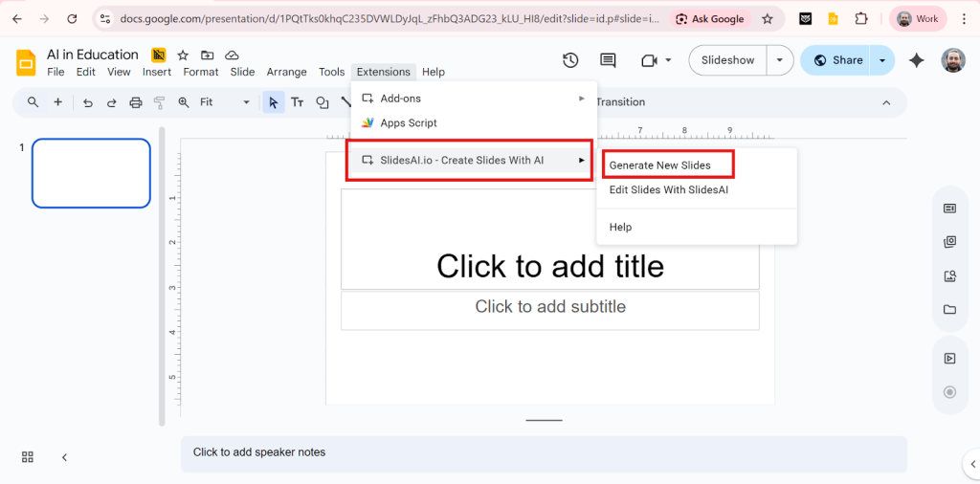Open the comments panel icon
The width and height of the screenshot is (980, 484).
[608, 60]
